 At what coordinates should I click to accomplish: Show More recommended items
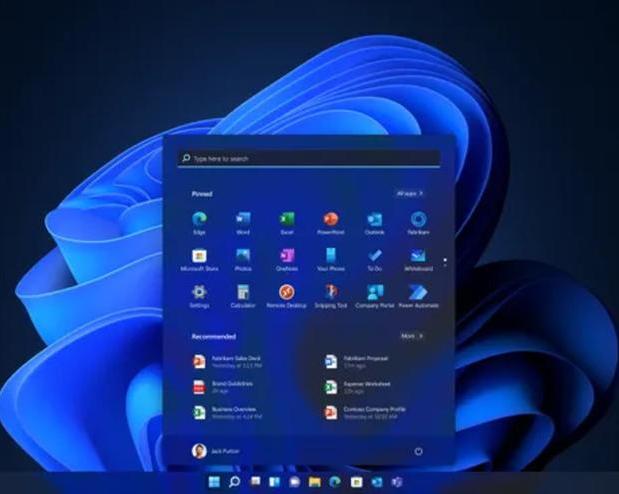point(412,336)
